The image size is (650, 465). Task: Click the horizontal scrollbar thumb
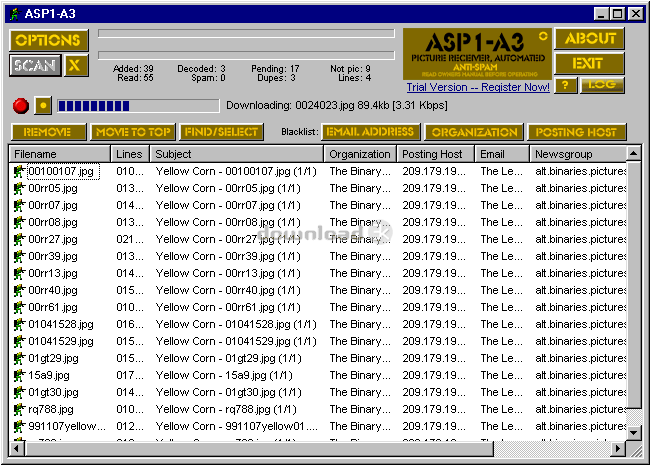tap(259, 448)
